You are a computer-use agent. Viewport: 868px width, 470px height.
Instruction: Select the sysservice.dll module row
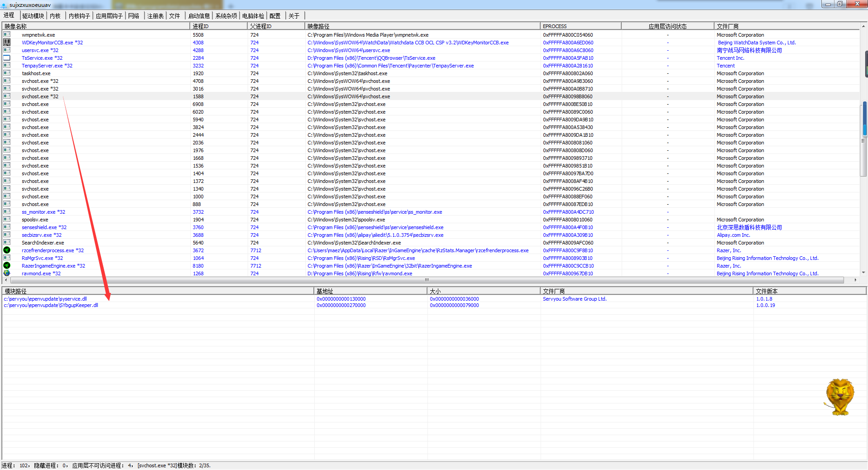pos(434,299)
